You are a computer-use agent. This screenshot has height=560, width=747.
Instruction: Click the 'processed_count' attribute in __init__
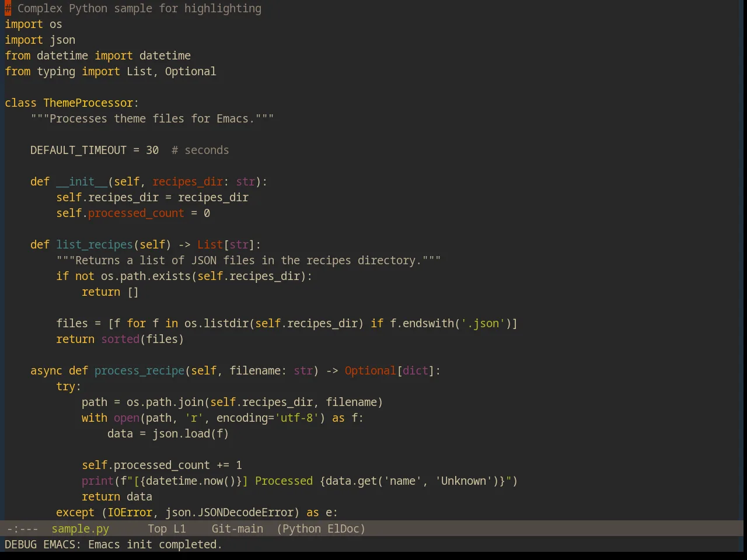coord(136,213)
